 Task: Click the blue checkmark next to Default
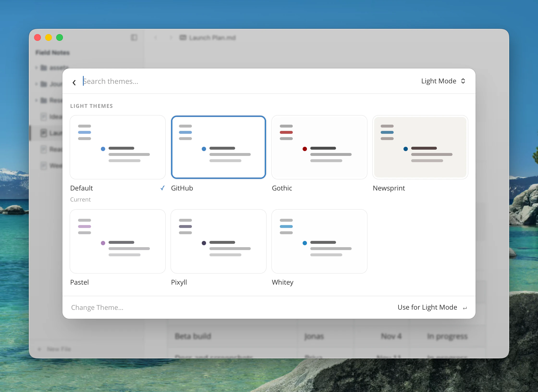click(x=163, y=188)
